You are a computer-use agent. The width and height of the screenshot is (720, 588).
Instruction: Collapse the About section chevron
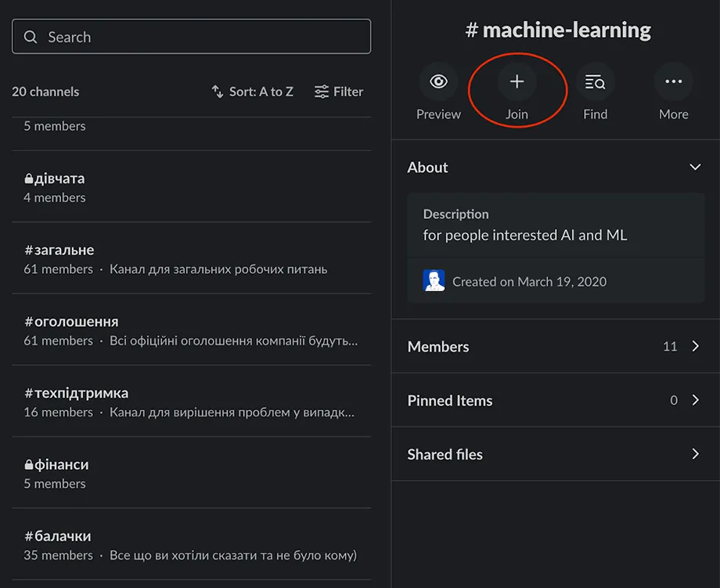coord(695,168)
